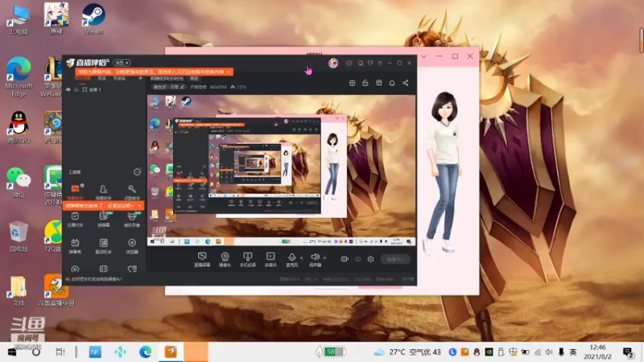Screen dimensions: 644x362
Task: Open the browser tool in toolbox
Action: coord(131,246)
